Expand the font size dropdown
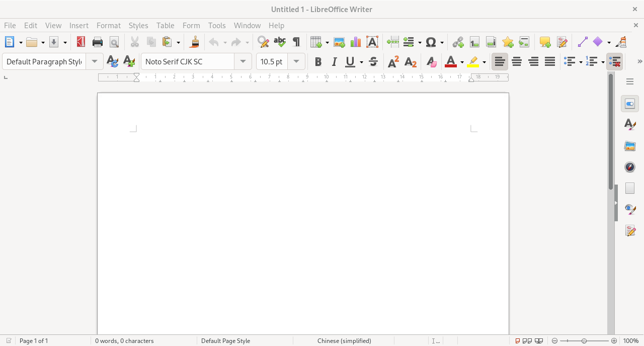644x346 pixels. pos(296,62)
